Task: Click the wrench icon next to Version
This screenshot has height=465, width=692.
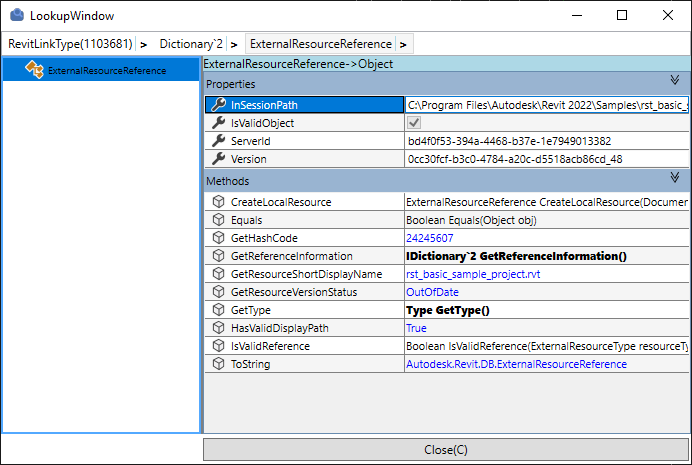Action: click(x=218, y=159)
